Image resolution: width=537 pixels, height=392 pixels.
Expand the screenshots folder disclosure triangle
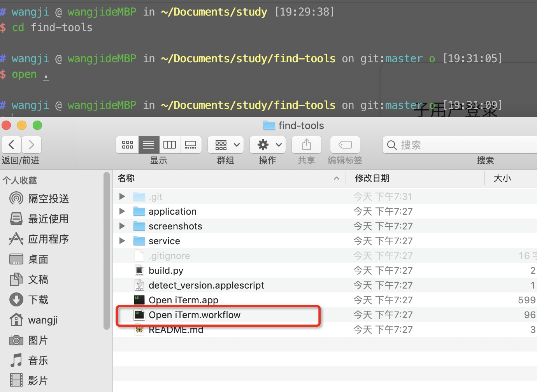pyautogui.click(x=122, y=226)
